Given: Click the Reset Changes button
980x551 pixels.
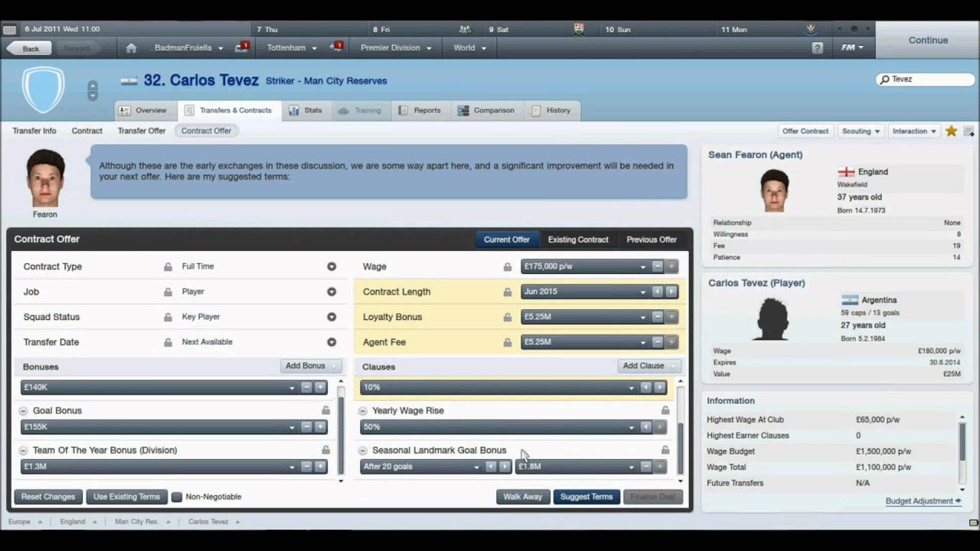Looking at the screenshot, I should [x=48, y=497].
